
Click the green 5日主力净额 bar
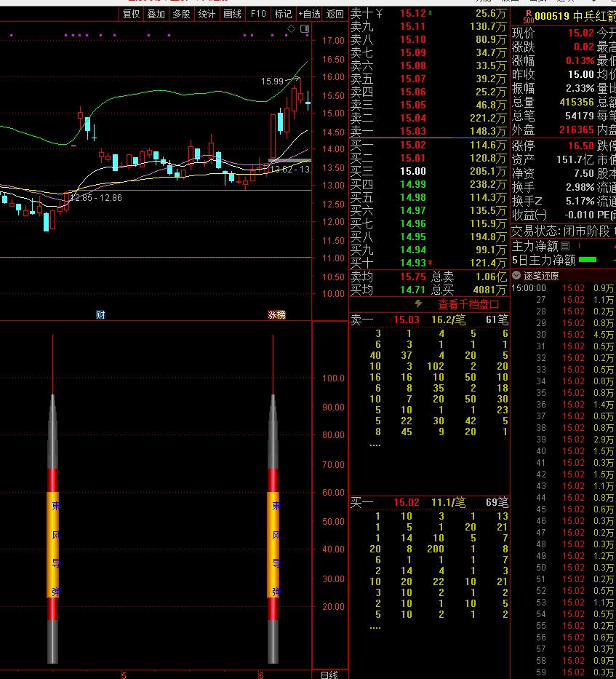588,260
